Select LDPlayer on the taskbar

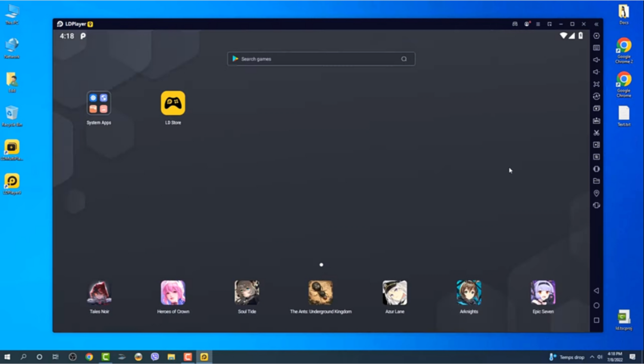pyautogui.click(x=204, y=357)
